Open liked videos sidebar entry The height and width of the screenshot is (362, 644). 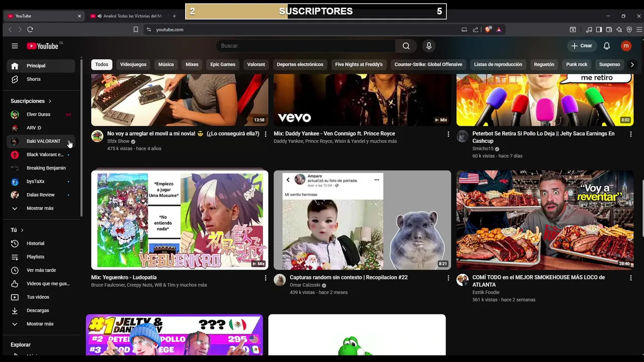tap(41, 284)
